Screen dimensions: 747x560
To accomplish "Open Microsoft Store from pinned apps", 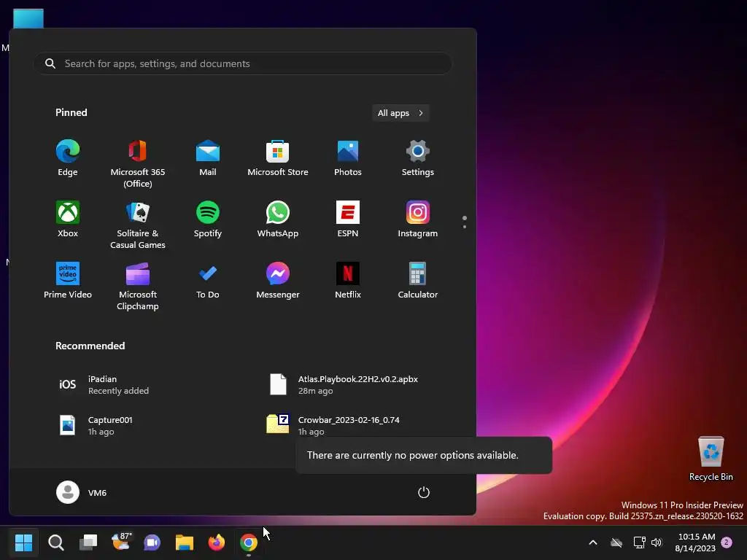I will click(278, 158).
